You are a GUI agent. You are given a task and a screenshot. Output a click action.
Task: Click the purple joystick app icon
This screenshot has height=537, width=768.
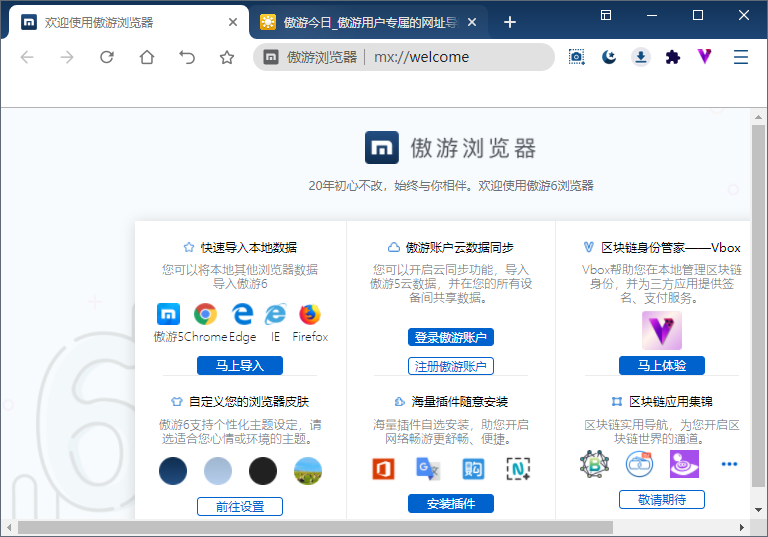coord(684,464)
